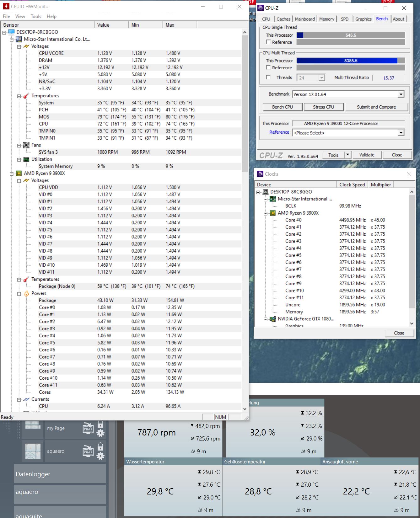
Task: Switch to the Graphics tab in CPU-Z
Action: tap(363, 19)
